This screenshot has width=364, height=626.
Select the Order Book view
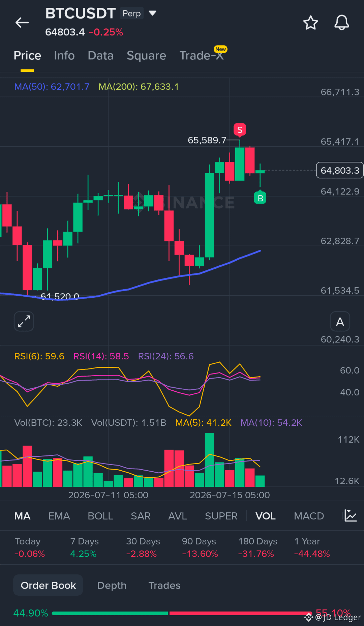(48, 585)
